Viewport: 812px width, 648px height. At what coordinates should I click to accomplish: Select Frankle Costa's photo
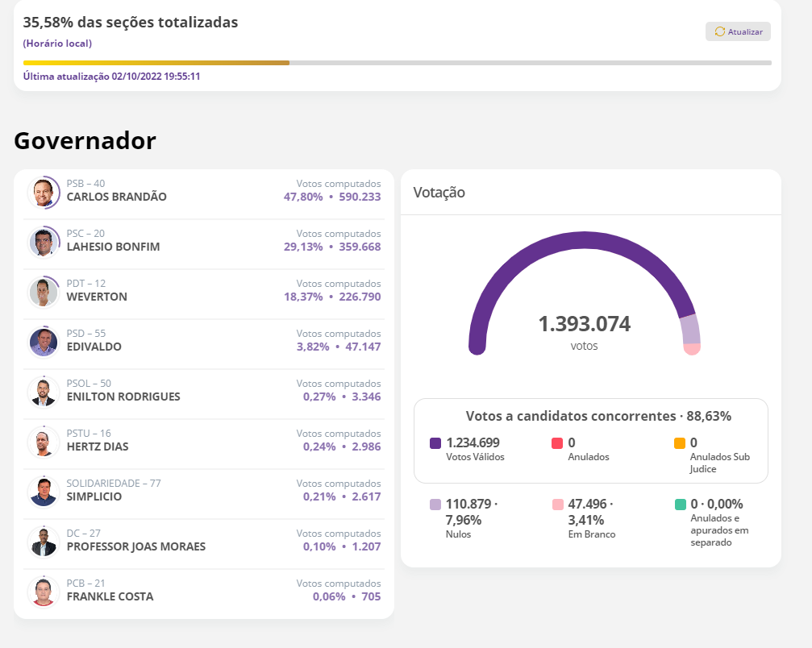click(44, 592)
